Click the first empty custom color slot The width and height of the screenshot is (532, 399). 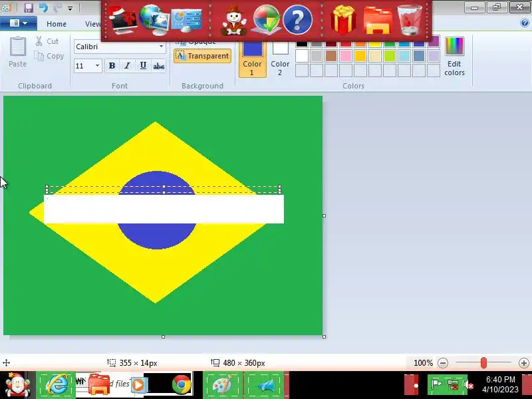coord(302,70)
